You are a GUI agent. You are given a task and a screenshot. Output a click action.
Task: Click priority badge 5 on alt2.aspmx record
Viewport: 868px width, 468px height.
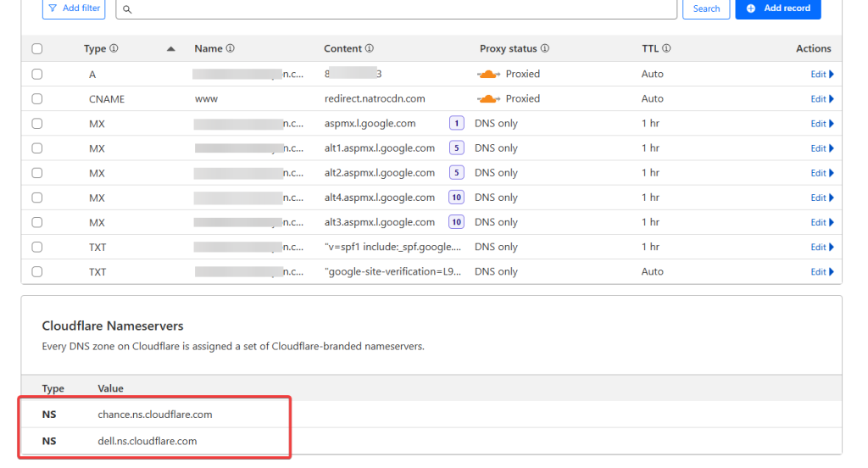[456, 173]
